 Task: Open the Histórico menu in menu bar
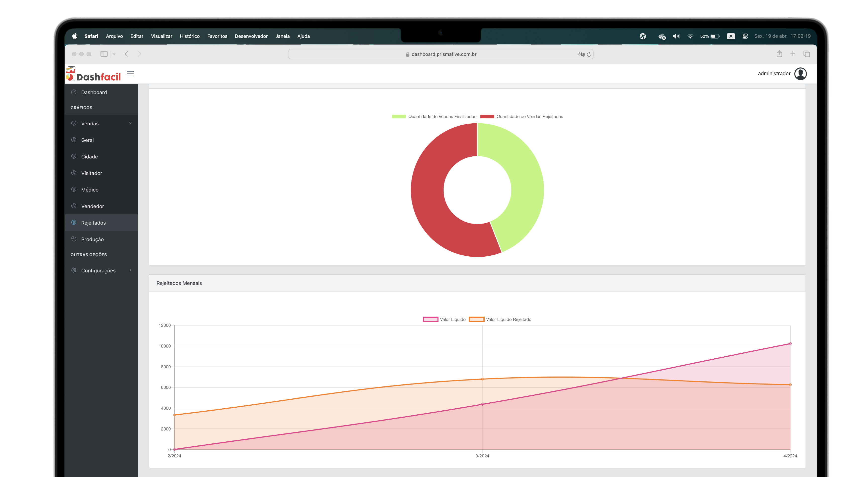click(189, 36)
